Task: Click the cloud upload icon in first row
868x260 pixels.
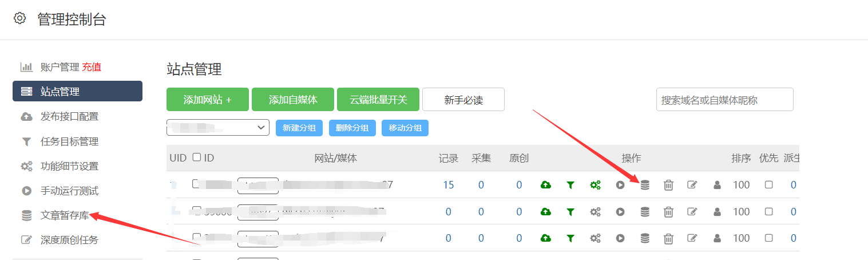Action: pos(546,185)
